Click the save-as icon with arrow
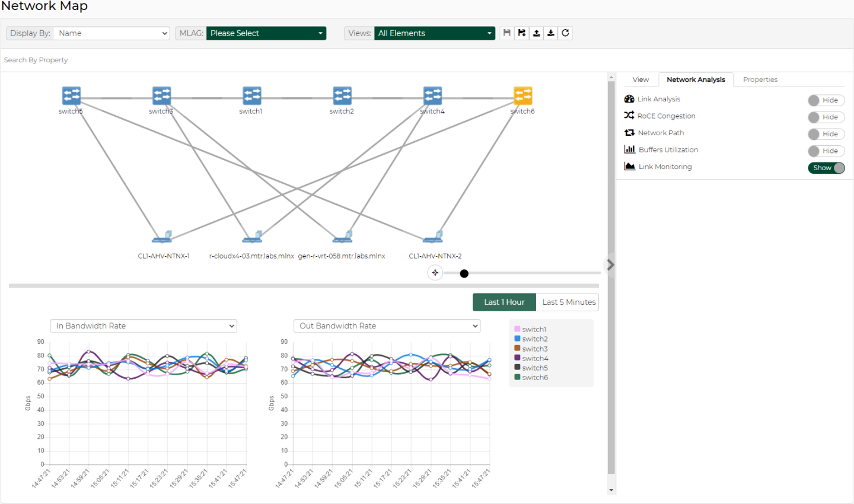Screen dimensions: 854x504 point(521,33)
